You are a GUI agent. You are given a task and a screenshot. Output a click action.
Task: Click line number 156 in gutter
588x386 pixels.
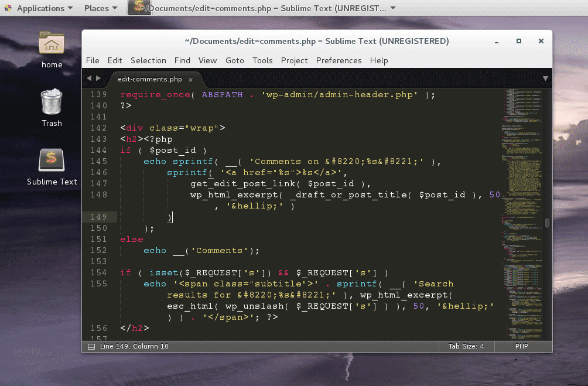(98, 328)
